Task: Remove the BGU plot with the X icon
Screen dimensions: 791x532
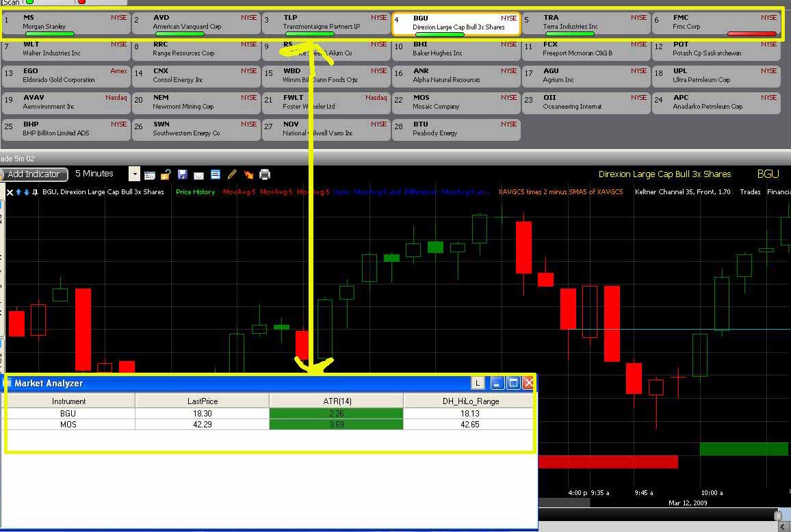Action: point(10,192)
